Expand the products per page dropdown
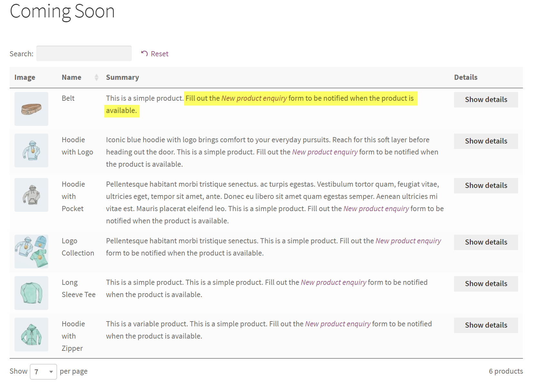The height and width of the screenshot is (392, 539). [x=43, y=372]
